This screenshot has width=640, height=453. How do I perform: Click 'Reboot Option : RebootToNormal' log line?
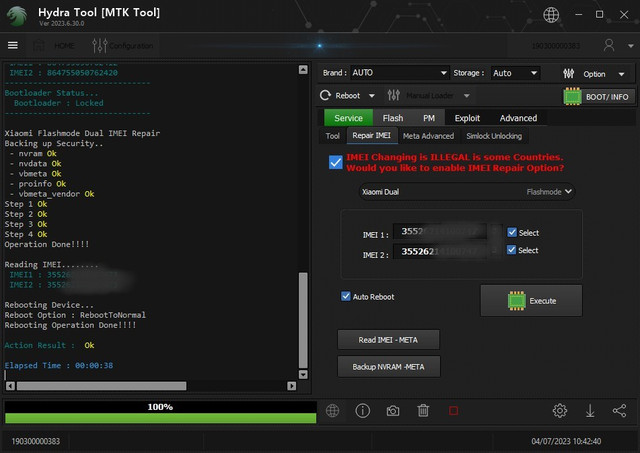75,315
